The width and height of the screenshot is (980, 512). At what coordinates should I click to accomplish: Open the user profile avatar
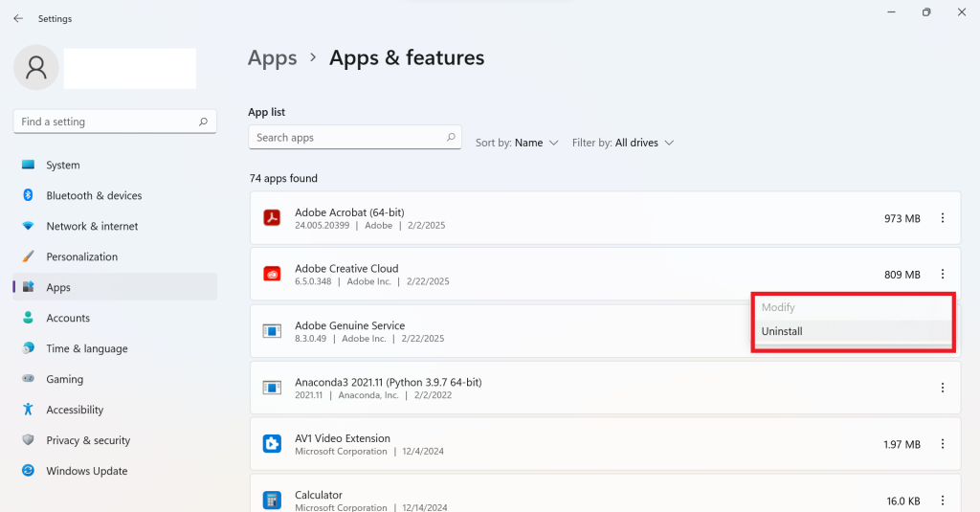coord(36,68)
